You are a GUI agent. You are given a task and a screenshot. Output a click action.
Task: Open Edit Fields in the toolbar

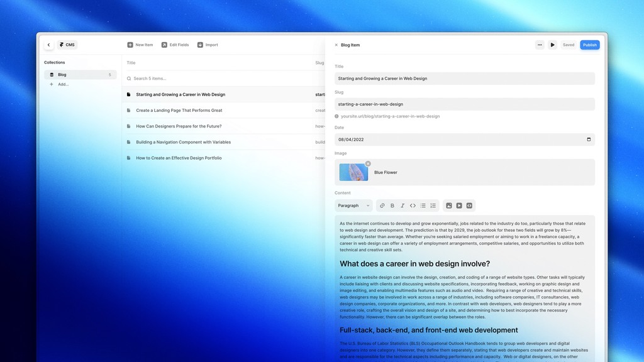(x=175, y=45)
